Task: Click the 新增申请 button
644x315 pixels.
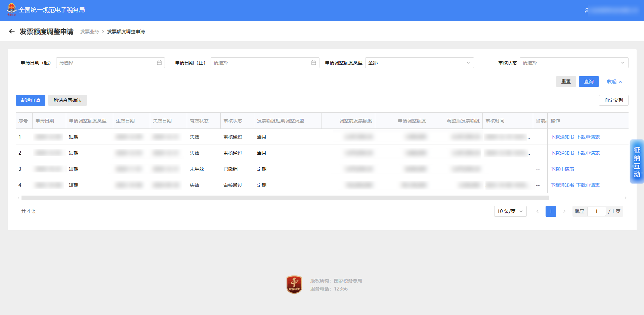Action: [31, 100]
